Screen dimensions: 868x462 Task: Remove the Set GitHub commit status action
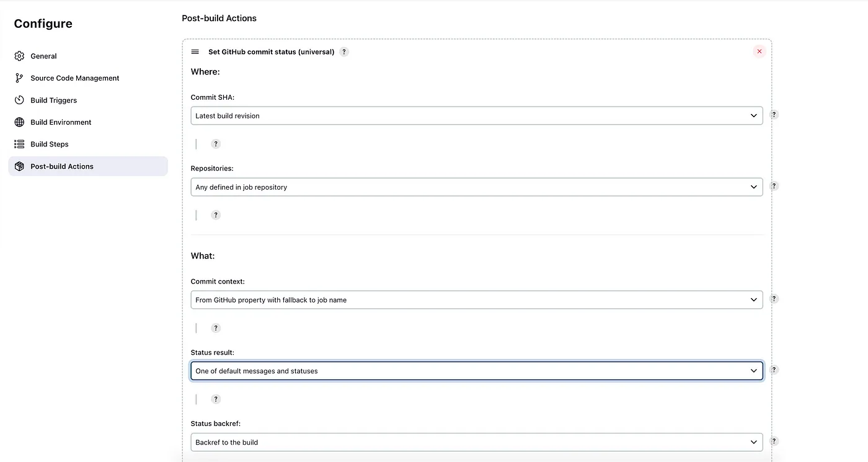[759, 51]
